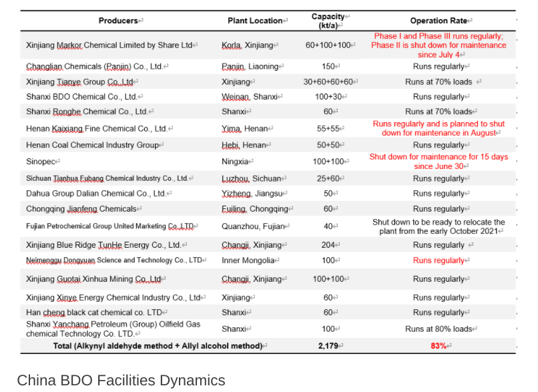Click the Phase II maintenance note in red

(x=439, y=45)
